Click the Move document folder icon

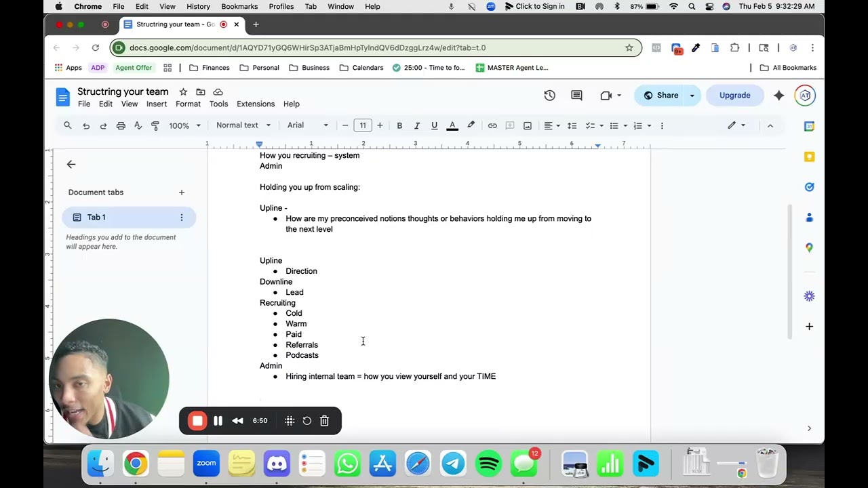click(x=201, y=92)
